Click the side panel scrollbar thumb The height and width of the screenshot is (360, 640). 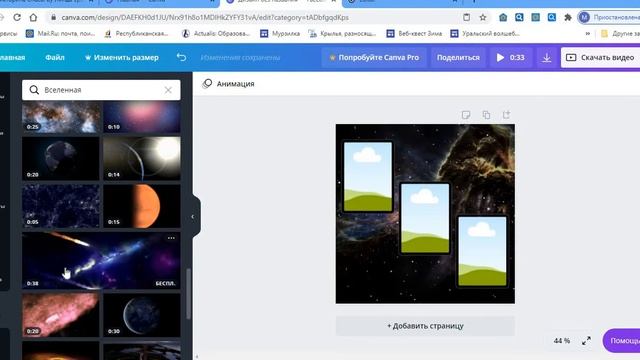click(x=188, y=294)
